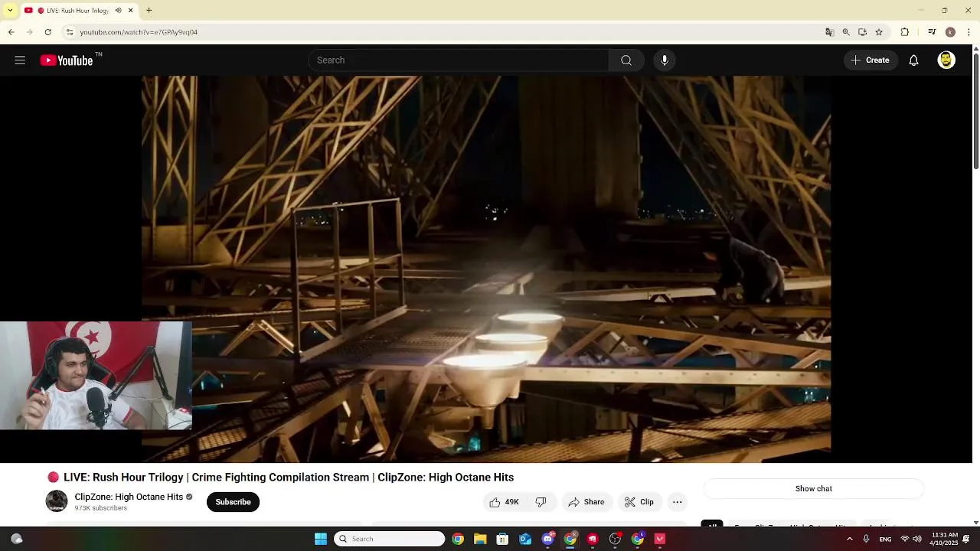This screenshot has height=551, width=980.
Task: Go back in browser history
Action: tap(11, 32)
